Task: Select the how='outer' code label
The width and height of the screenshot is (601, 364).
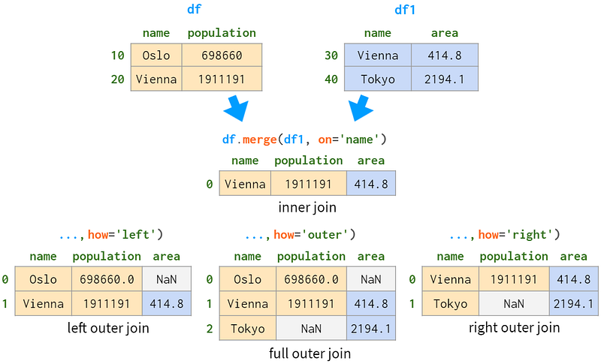Action: click(x=314, y=234)
